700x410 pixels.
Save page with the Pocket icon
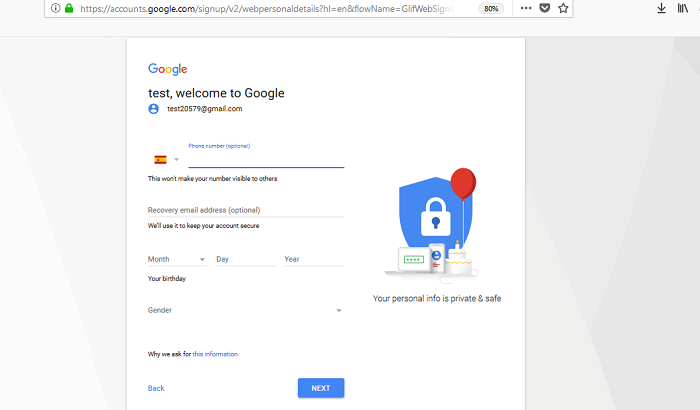click(x=545, y=8)
